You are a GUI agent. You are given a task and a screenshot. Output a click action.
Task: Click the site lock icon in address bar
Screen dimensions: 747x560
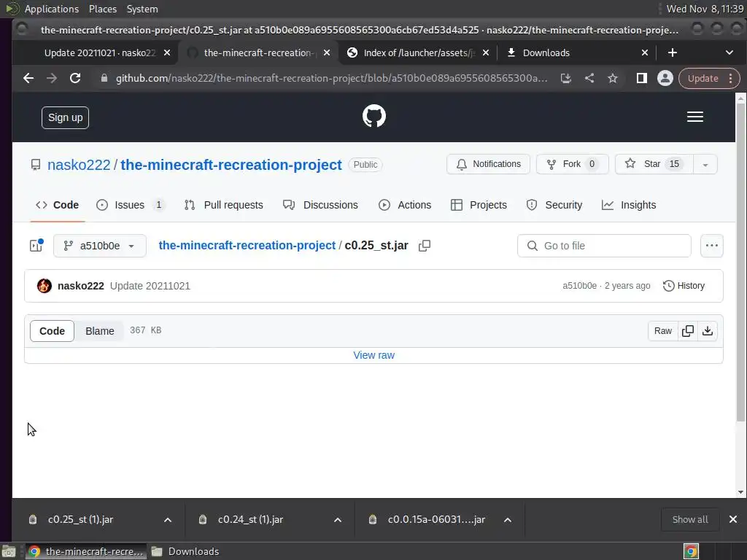[104, 78]
